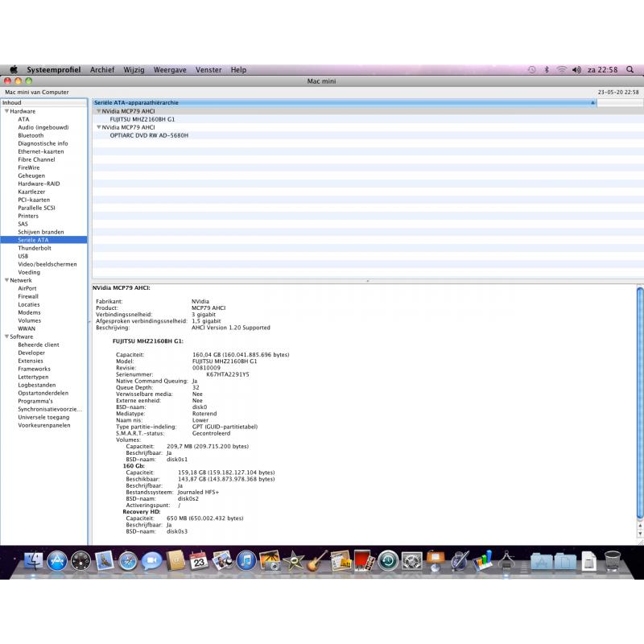The image size is (644, 644).
Task: Click the detail pane vertical scrollbar
Action: tap(640, 403)
